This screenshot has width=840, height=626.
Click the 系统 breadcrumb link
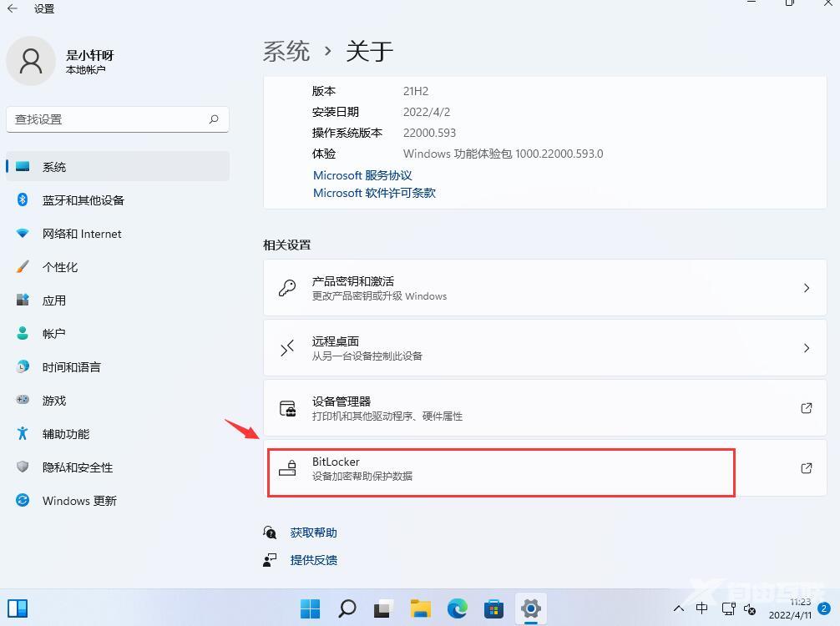(286, 51)
